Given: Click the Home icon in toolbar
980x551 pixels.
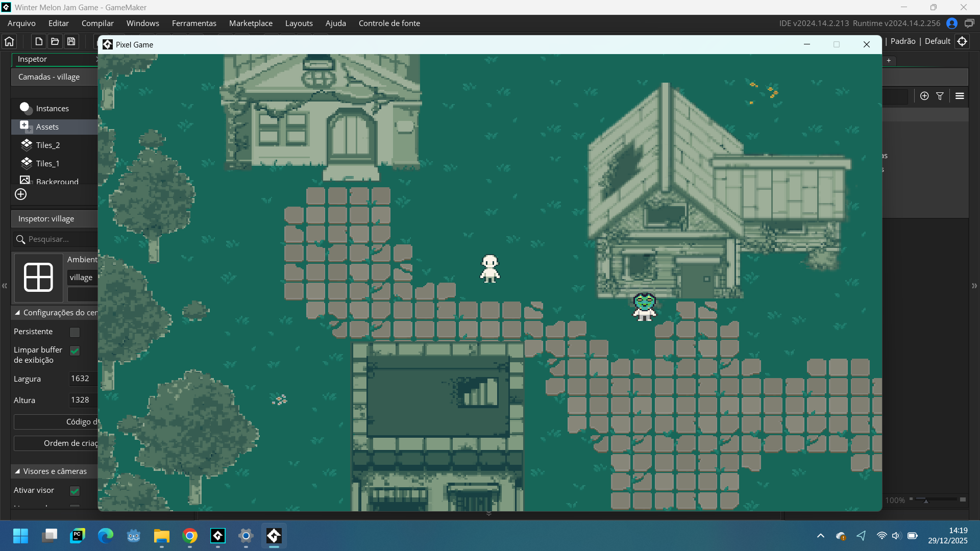Looking at the screenshot, I should point(10,41).
